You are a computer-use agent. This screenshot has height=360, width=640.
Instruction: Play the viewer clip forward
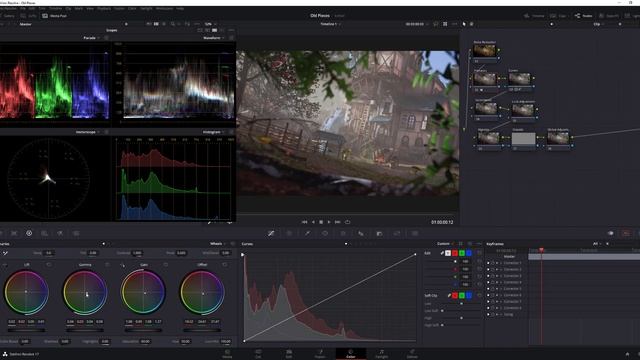coord(329,222)
